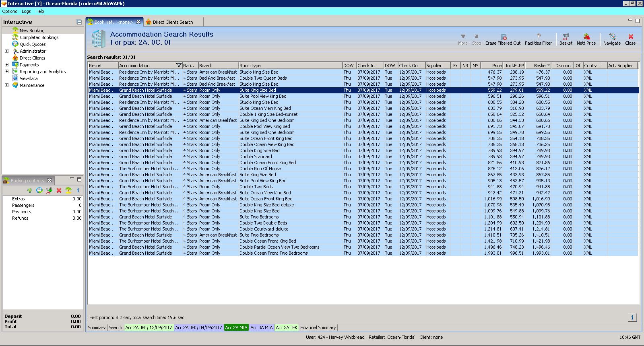The height and width of the screenshot is (346, 644).
Task: Switch to the Financial Summary tab
Action: (x=318, y=327)
